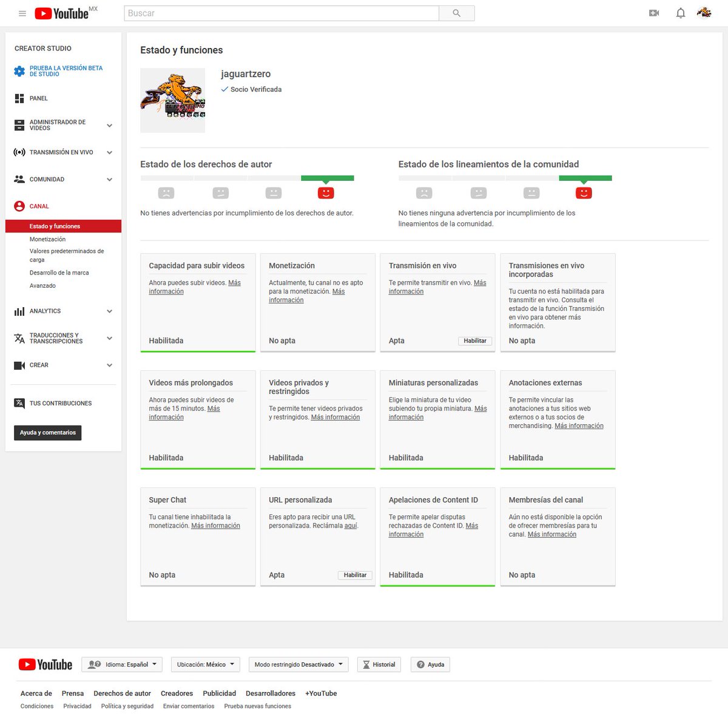Click the red happy face under lineamientos de la comunidad
The height and width of the screenshot is (726, 728).
[x=584, y=193]
